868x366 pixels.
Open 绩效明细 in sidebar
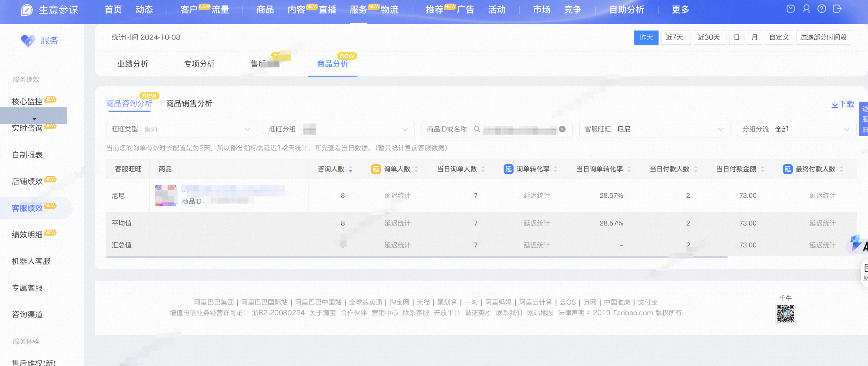[x=27, y=235]
